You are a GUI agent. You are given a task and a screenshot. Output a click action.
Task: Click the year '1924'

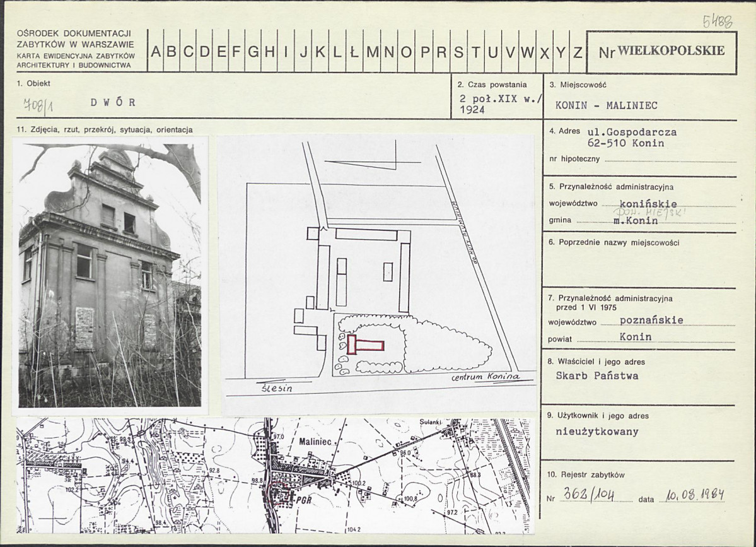(472, 110)
